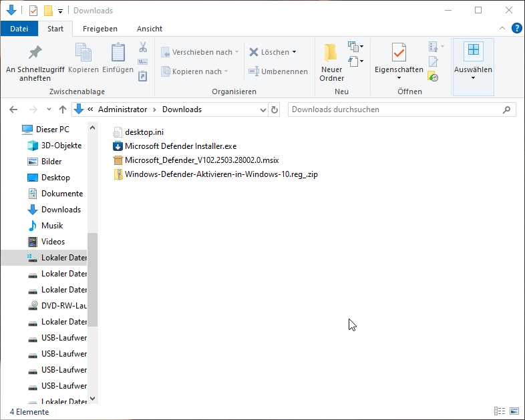
Task: Select Microsoft Defender Installer.exe file name
Action: [x=181, y=146]
